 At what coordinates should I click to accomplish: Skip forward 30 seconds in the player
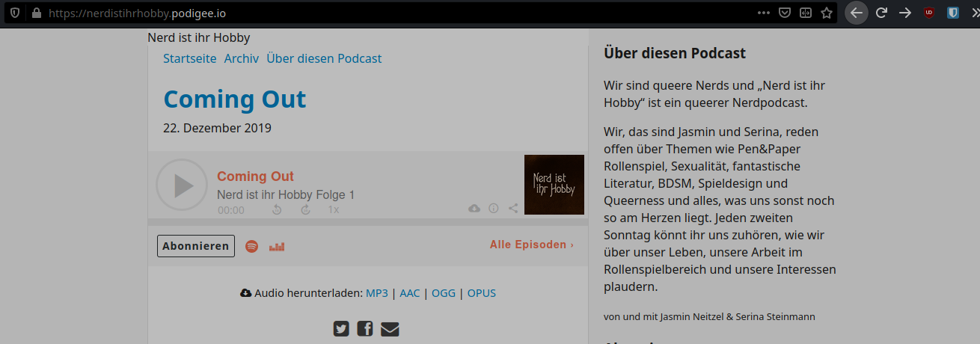[305, 209]
